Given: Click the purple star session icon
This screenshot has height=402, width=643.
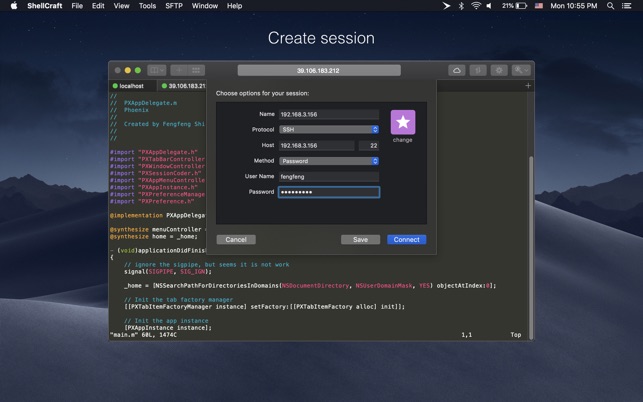Looking at the screenshot, I should point(402,122).
